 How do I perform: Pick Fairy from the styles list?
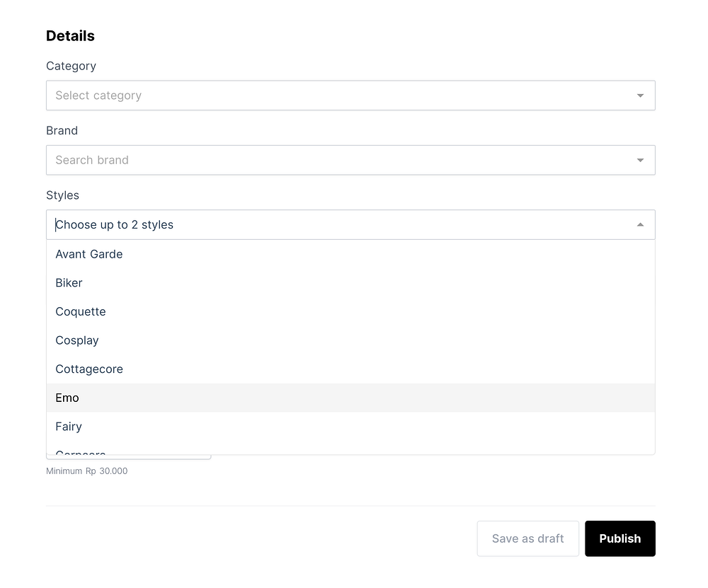(69, 427)
